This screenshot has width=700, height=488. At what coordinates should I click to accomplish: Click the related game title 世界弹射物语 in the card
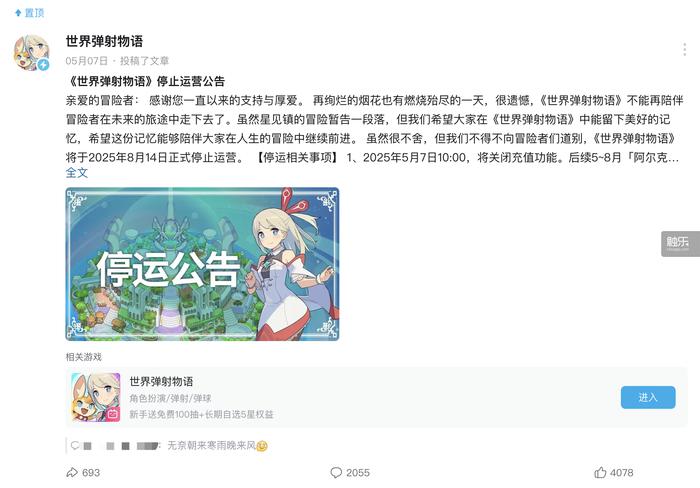161,381
